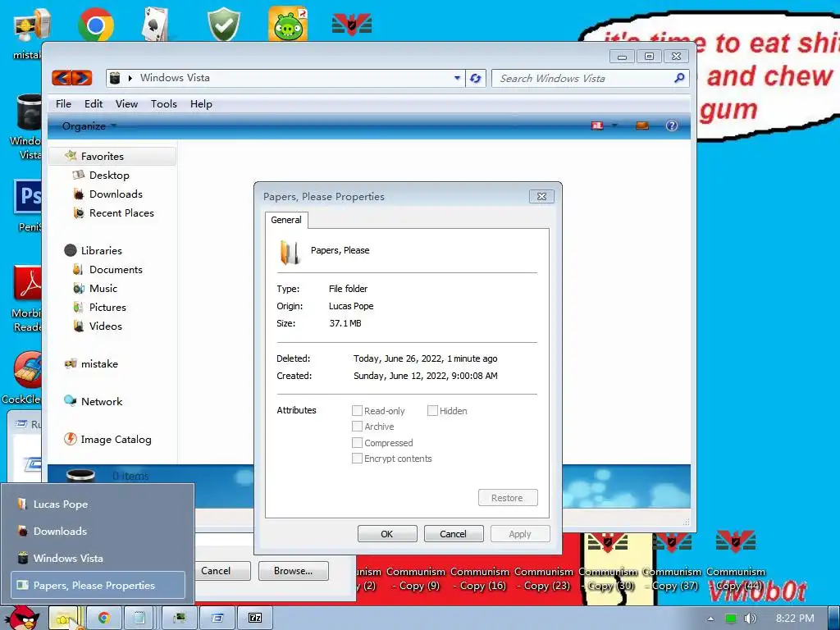The image size is (840, 630).
Task: Open the address bar dropdown arrow
Action: 457,78
